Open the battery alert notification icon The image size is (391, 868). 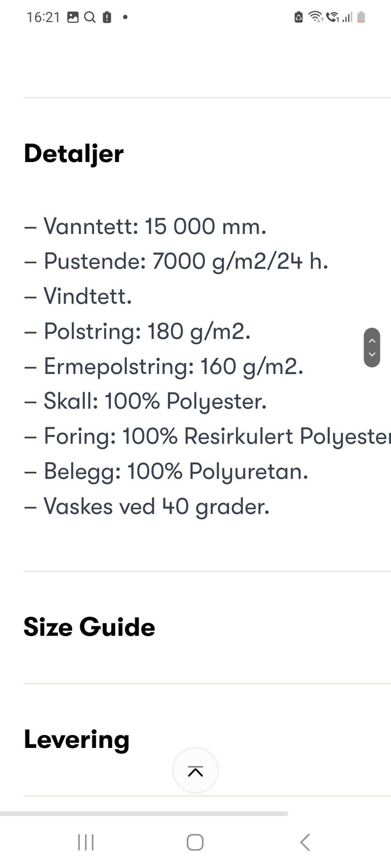pos(107,17)
